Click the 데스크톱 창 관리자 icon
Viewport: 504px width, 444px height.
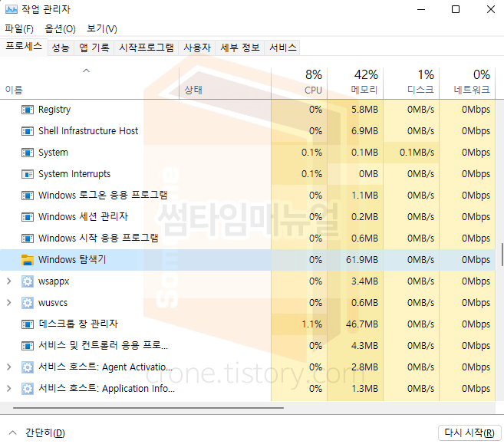[28, 324]
